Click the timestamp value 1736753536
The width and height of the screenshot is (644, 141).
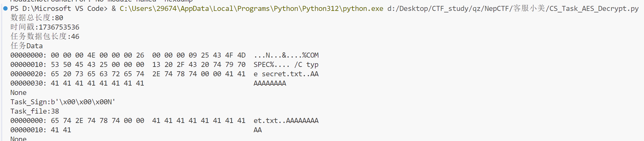pyautogui.click(x=59, y=27)
